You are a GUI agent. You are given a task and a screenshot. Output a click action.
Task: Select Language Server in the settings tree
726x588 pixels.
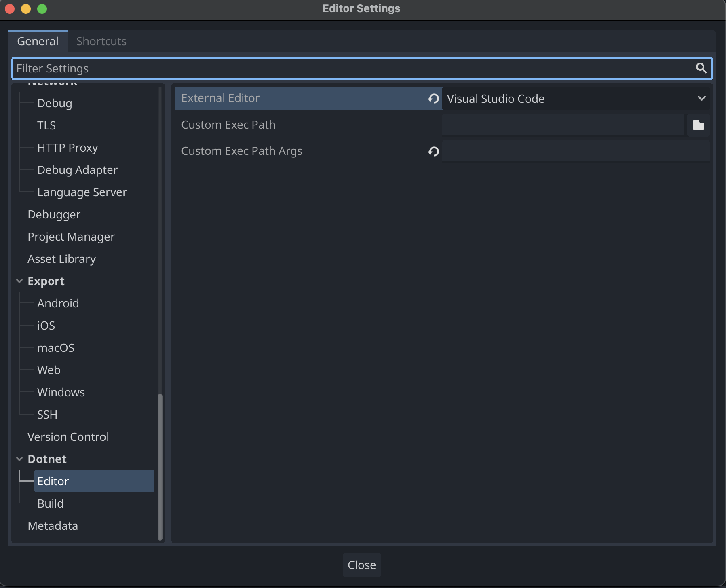[82, 192]
